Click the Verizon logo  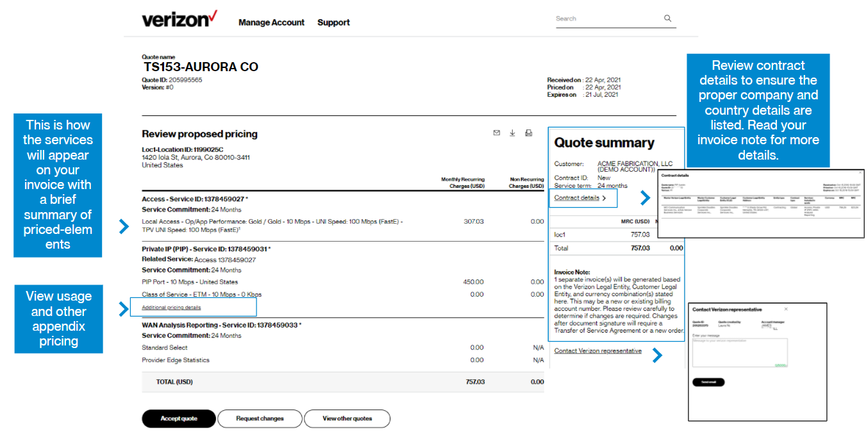pyautogui.click(x=179, y=19)
